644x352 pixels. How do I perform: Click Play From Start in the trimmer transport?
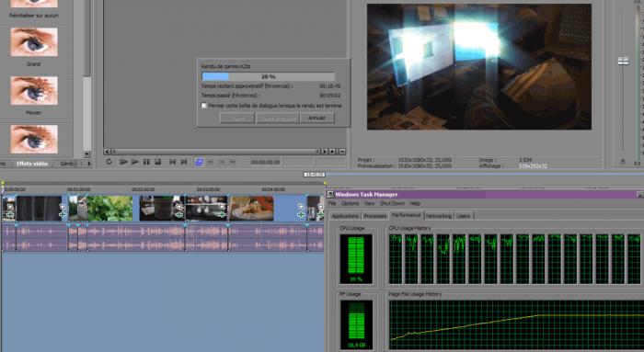123,162
